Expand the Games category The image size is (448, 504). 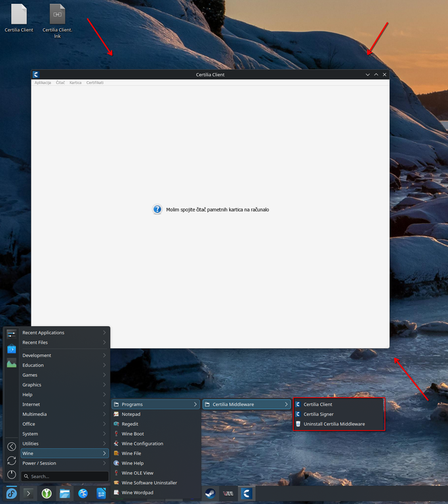(64, 375)
